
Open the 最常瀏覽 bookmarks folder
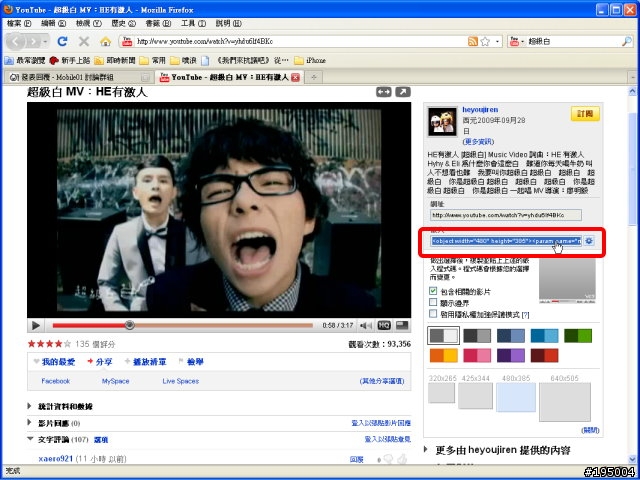25,60
